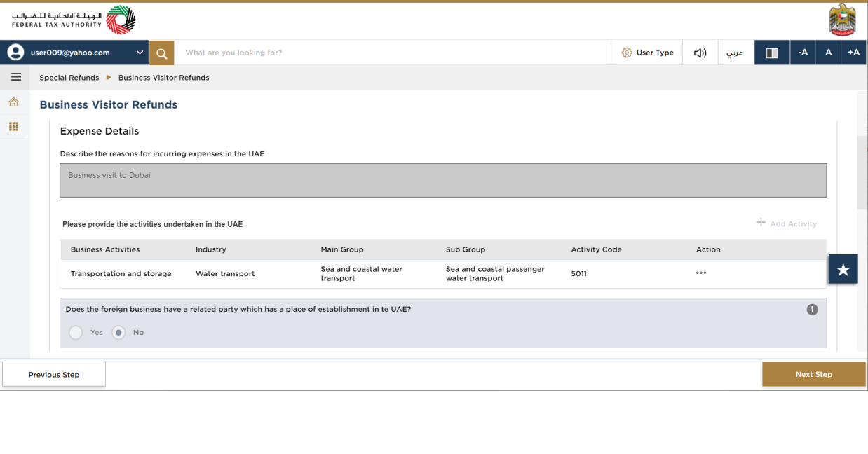868x454 pixels.
Task: Select the Yes radio button
Action: click(x=76, y=332)
